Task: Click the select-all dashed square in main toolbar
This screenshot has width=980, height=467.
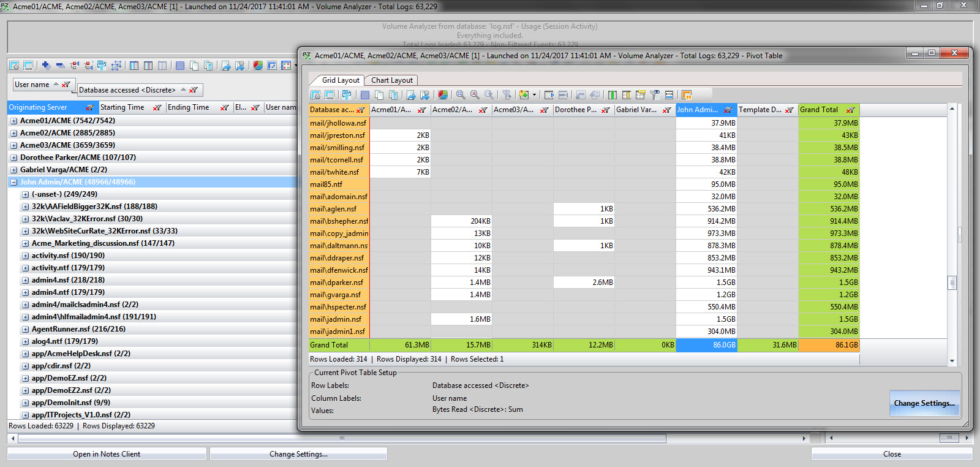Action: point(179,66)
